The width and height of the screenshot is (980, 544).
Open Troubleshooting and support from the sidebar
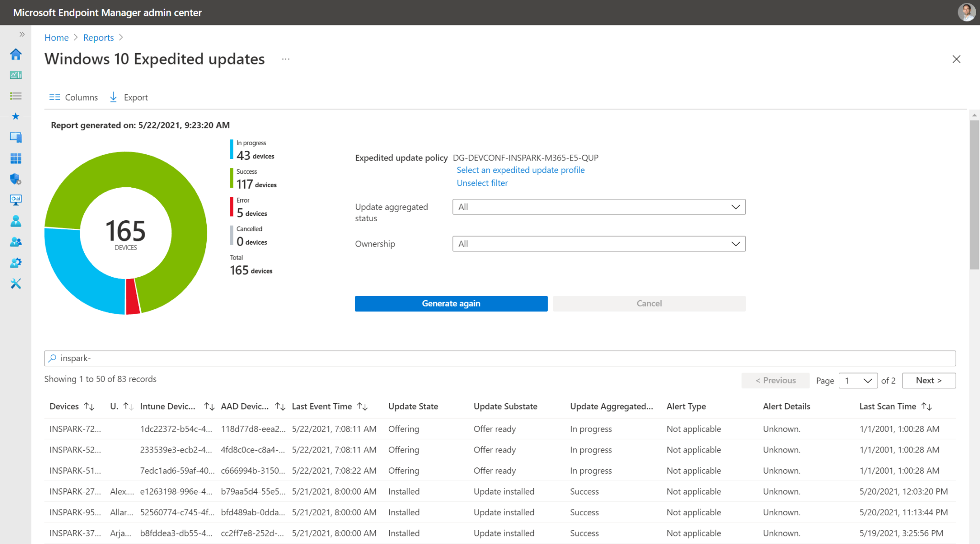pos(16,283)
